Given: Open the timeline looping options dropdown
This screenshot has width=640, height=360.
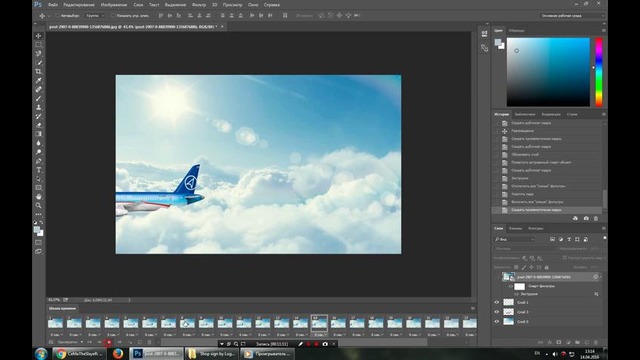Looking at the screenshot, I should [x=70, y=342].
